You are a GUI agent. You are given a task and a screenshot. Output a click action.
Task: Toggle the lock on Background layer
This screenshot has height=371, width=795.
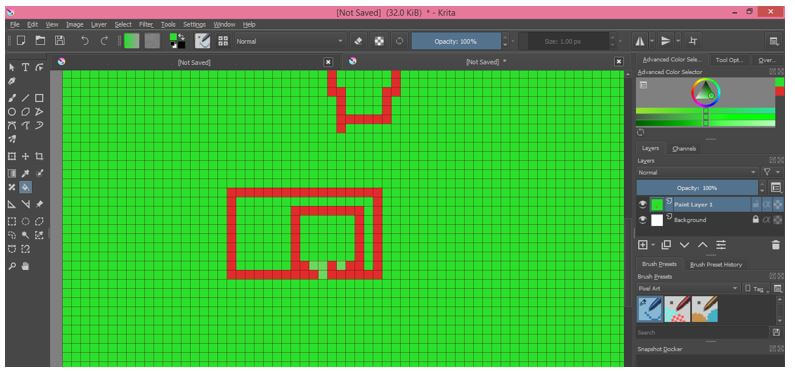pyautogui.click(x=755, y=219)
